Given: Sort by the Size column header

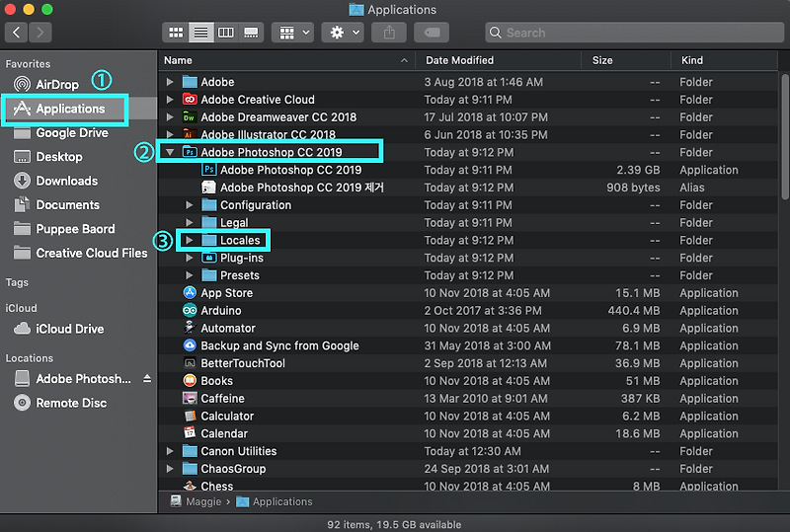Looking at the screenshot, I should click(x=626, y=60).
